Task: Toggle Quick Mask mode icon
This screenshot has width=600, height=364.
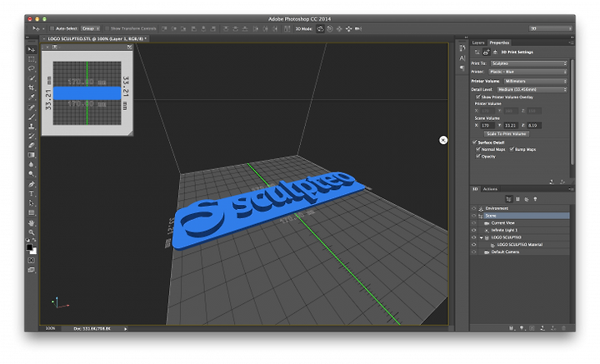Action: click(x=32, y=261)
